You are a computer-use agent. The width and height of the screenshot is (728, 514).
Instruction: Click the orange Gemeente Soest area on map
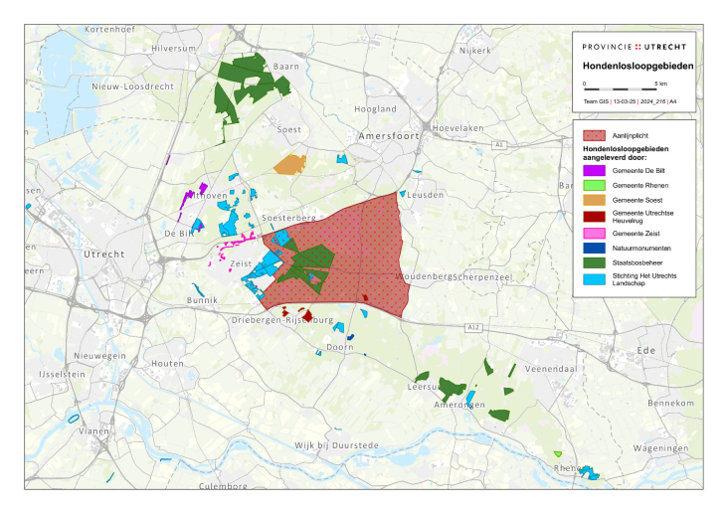291,165
